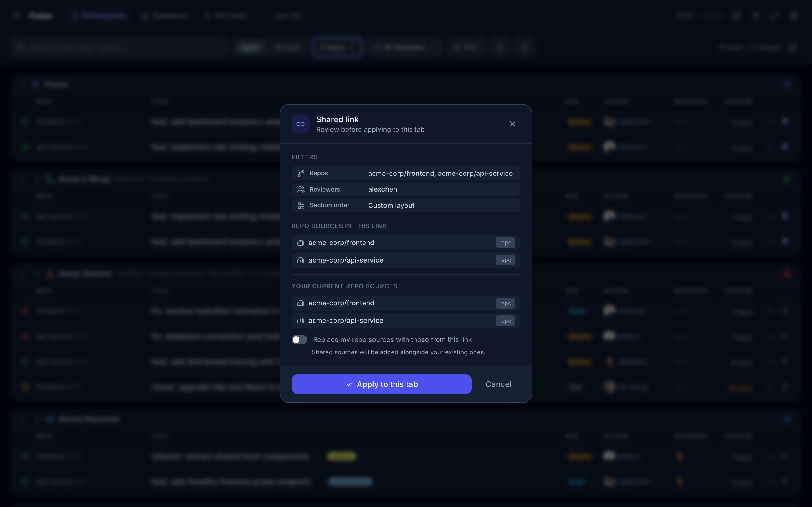Click the Apply to this tab button
Viewport: 812px width, 507px height.
[x=381, y=384]
